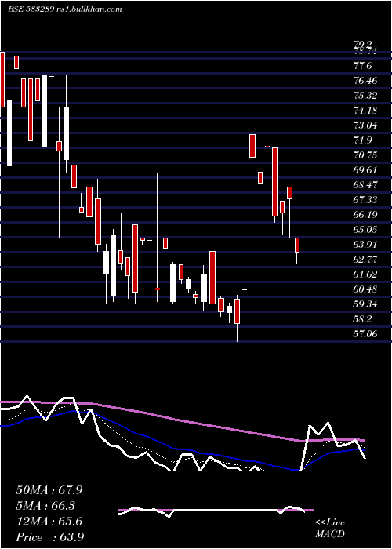Click the 5MA : 66.3 readout
This screenshot has width=392, height=549.
click(x=45, y=506)
